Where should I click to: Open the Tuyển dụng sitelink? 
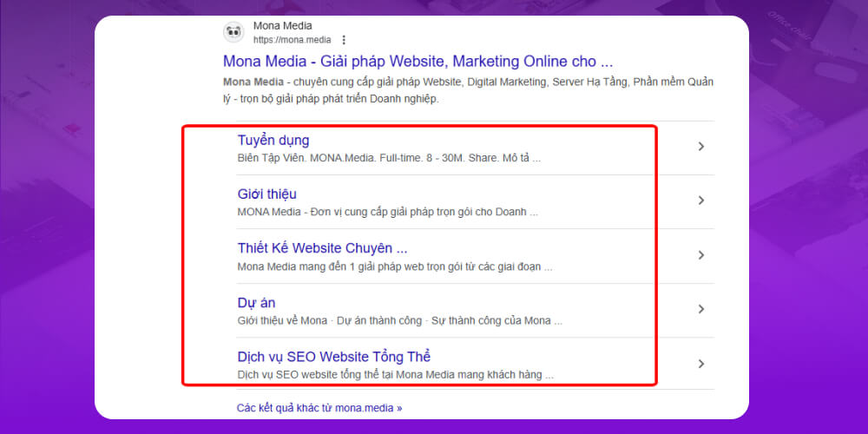point(273,141)
